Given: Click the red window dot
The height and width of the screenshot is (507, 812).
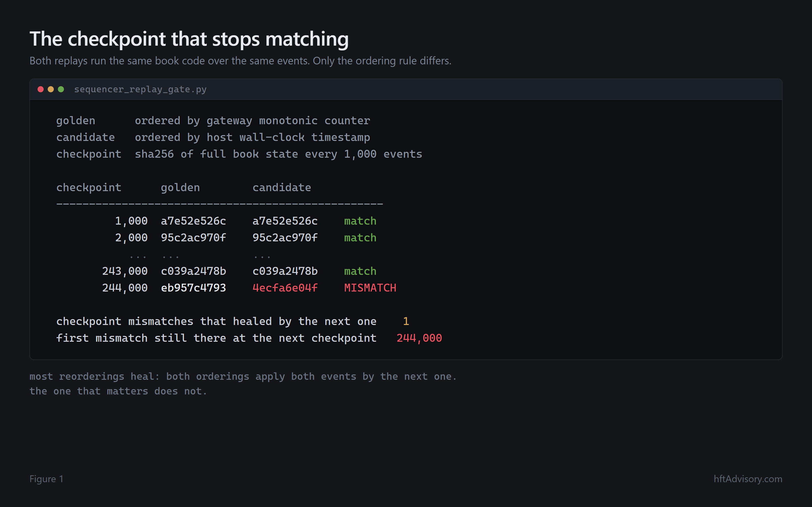Looking at the screenshot, I should click(41, 89).
